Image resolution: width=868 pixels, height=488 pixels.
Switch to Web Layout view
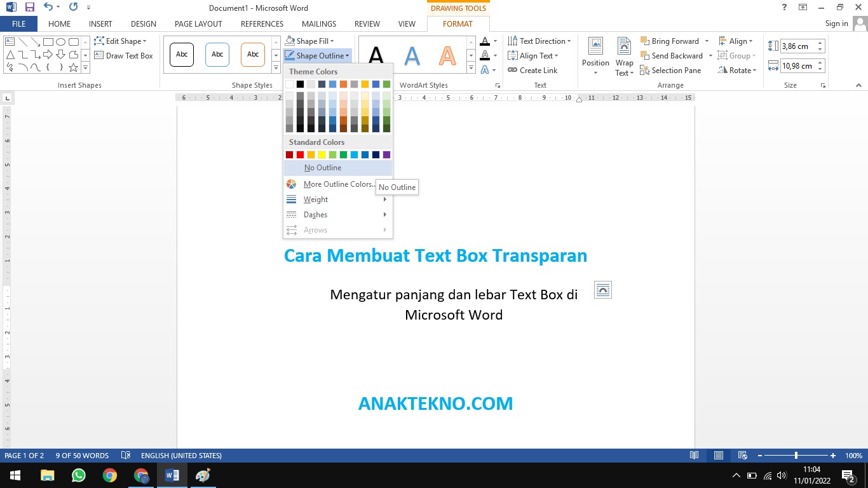click(742, 456)
